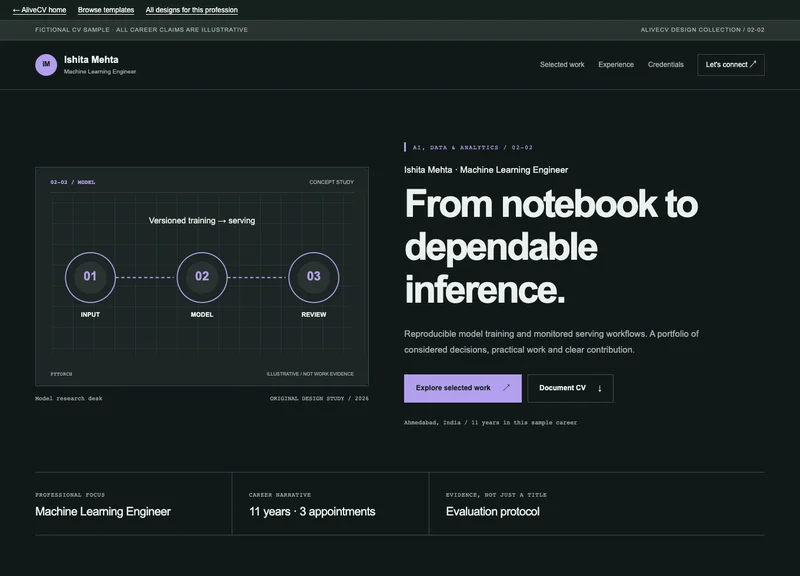Click the REVIEW label in diagram

click(314, 315)
